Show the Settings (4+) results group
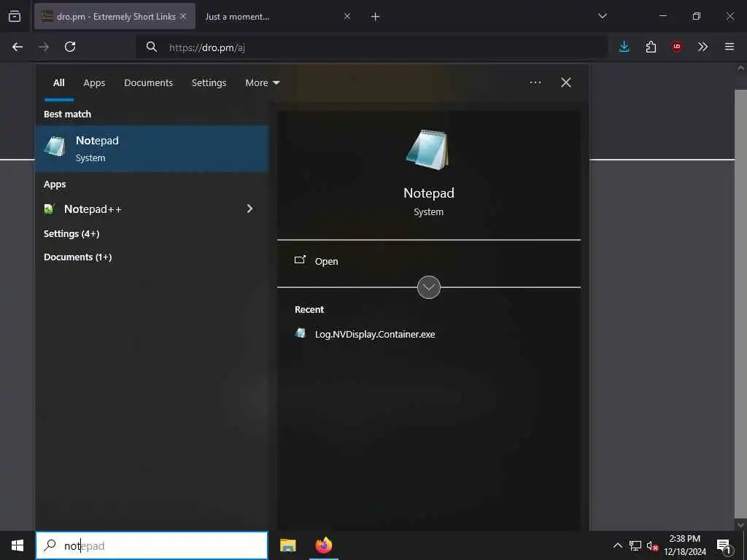The width and height of the screenshot is (747, 560). coord(71,234)
